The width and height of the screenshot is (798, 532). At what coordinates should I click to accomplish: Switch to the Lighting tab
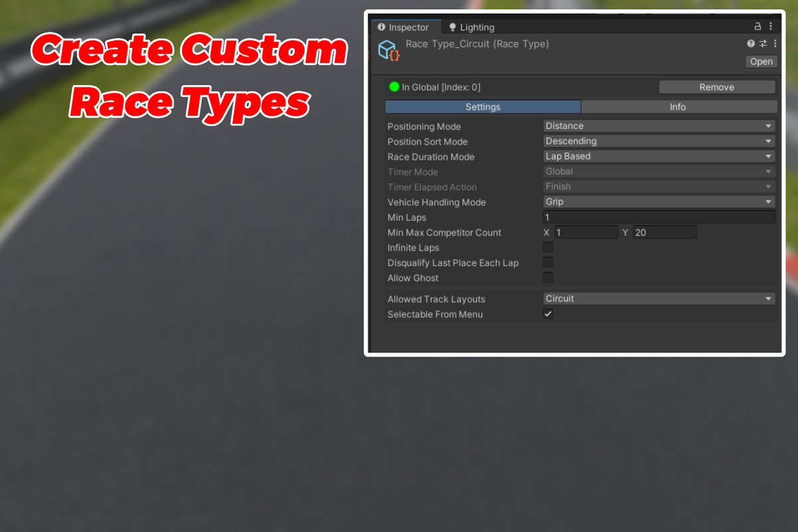471,27
